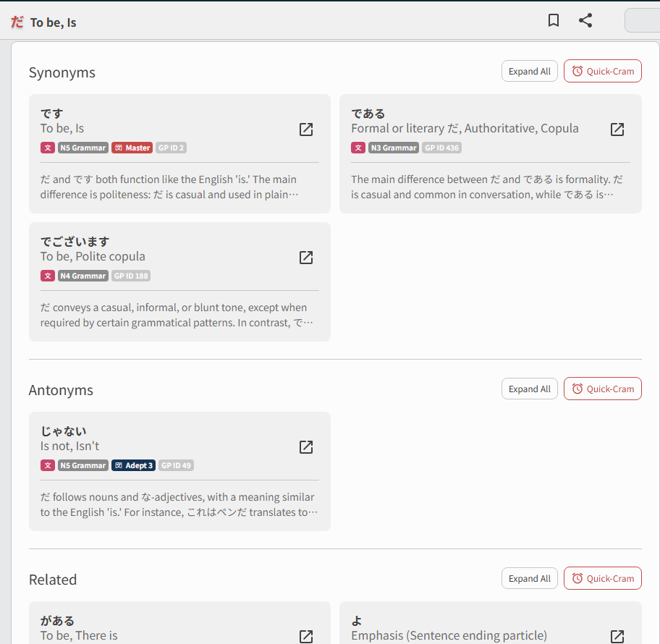Open よ particle entry via external link icon

point(617,636)
